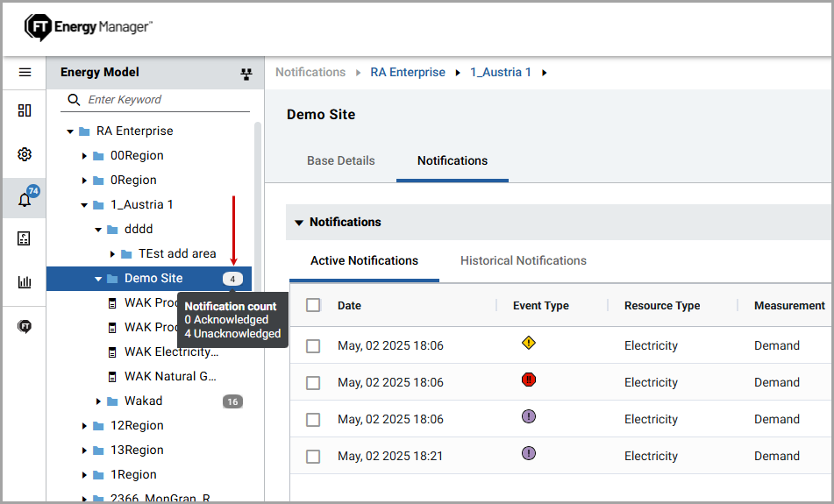Open the settings gear in sidebar
The height and width of the screenshot is (504, 834).
click(x=25, y=154)
